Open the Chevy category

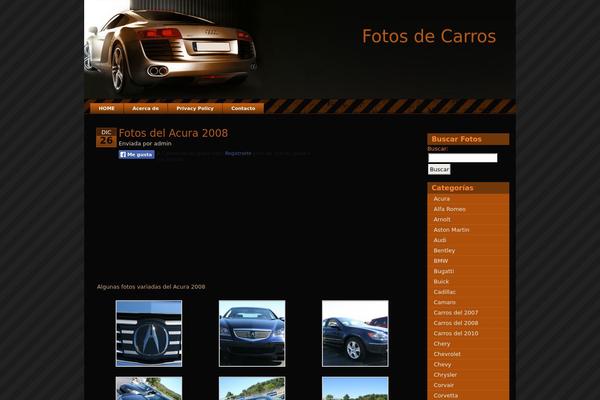tap(442, 364)
